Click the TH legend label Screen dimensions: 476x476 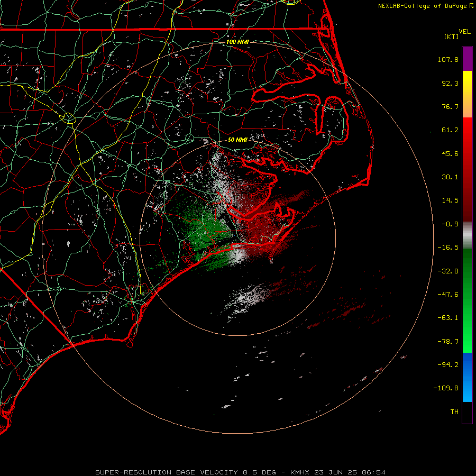point(454,411)
